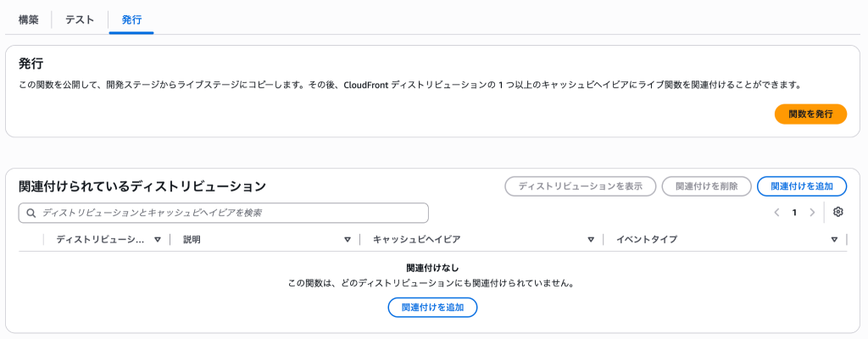Click the 関連付けを削除 button
868x339 pixels.
click(x=706, y=186)
